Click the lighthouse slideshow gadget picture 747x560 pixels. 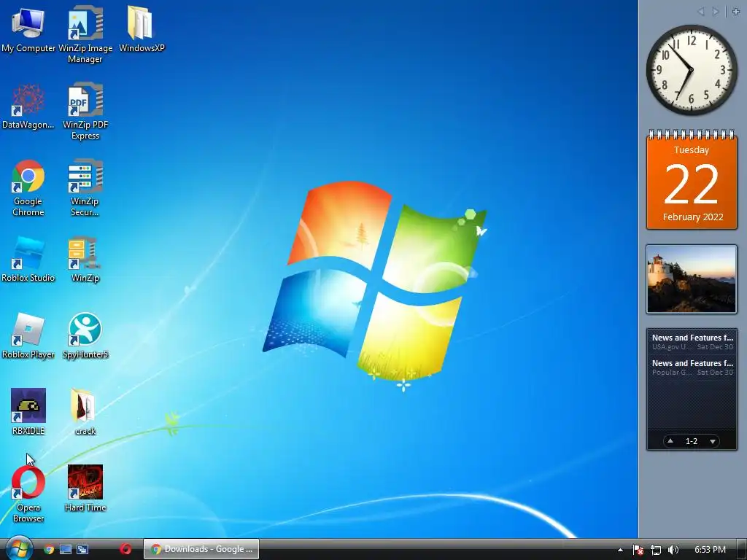pos(692,279)
